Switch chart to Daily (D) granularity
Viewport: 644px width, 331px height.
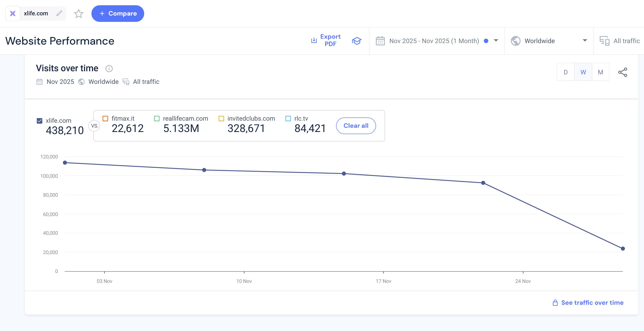tap(566, 72)
